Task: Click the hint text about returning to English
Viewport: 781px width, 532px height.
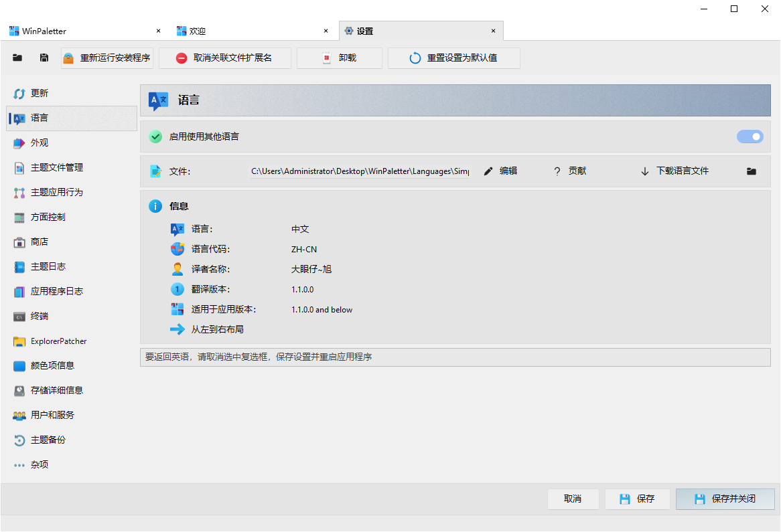Action: pyautogui.click(x=259, y=357)
